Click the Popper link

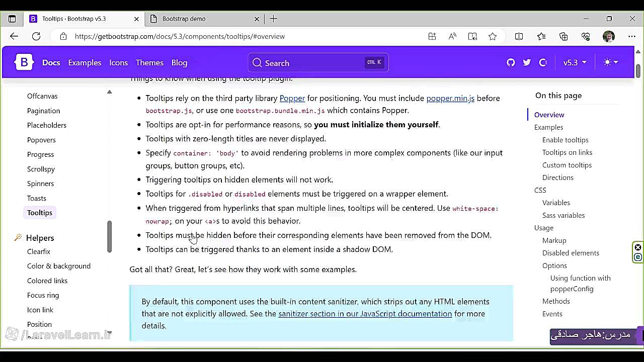292,98
